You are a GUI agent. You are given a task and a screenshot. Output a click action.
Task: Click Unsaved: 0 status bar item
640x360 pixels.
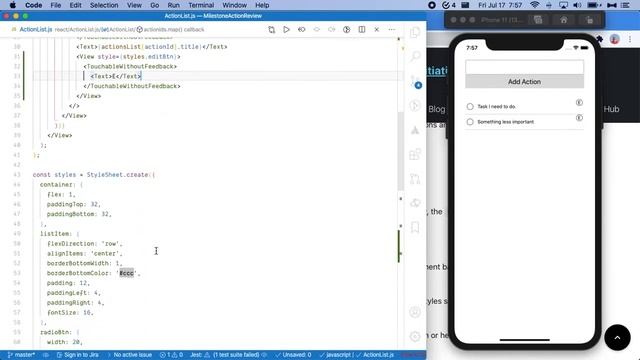point(293,355)
